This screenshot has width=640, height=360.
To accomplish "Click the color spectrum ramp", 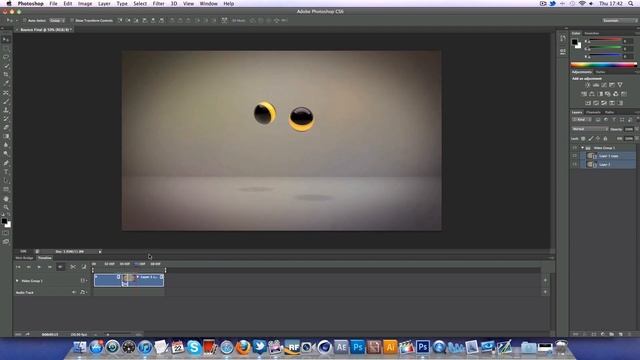I will (x=603, y=64).
